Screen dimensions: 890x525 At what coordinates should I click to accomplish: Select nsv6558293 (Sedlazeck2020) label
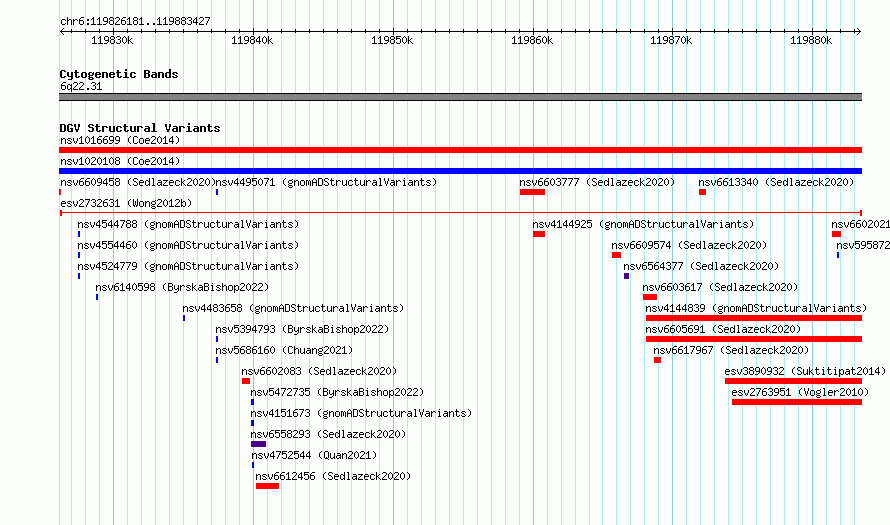328,434
